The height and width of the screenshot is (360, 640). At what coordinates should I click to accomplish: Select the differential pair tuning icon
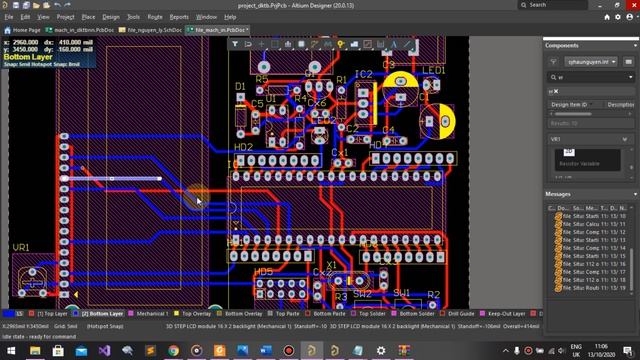click(328, 44)
